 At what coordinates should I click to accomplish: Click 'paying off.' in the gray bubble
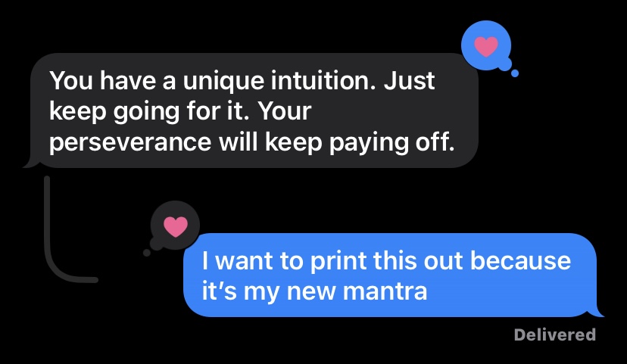[392, 142]
